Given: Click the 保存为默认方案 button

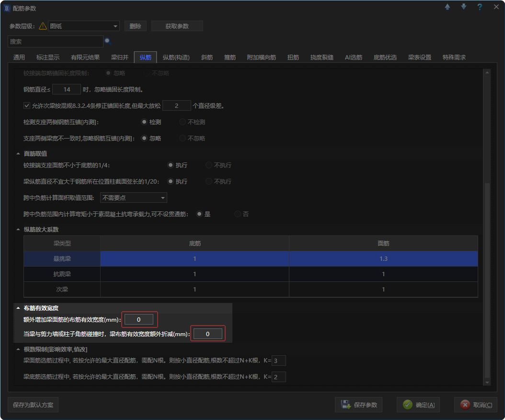Looking at the screenshot, I should [x=33, y=405].
